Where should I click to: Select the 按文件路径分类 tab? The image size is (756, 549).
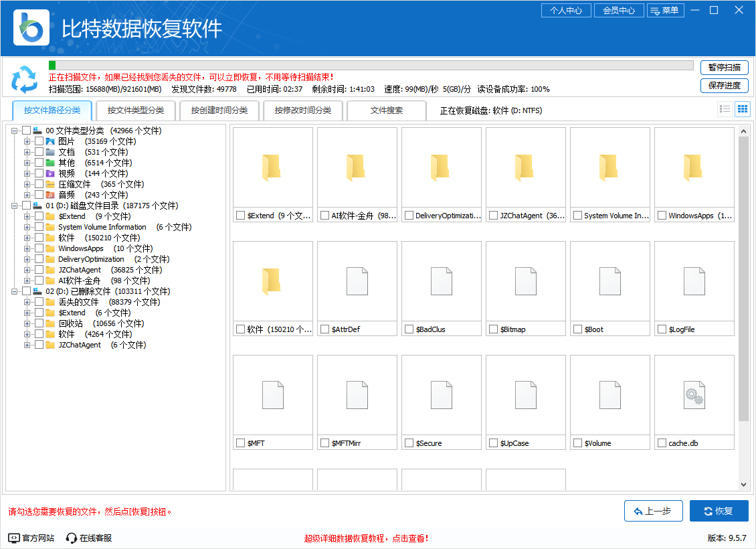(x=52, y=110)
